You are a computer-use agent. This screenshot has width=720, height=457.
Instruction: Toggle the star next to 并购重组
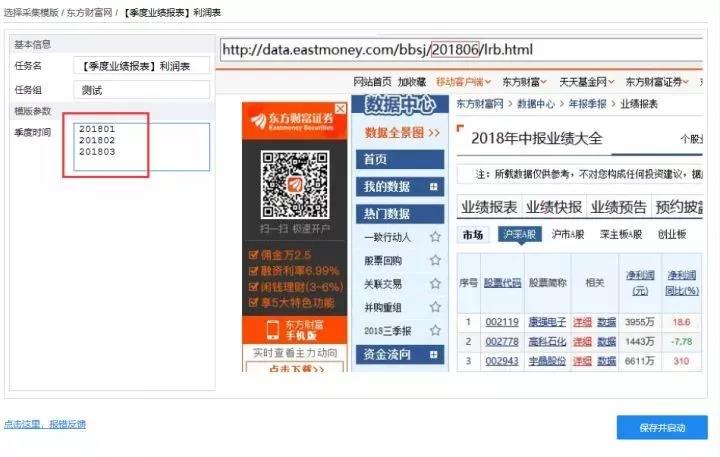coord(435,307)
